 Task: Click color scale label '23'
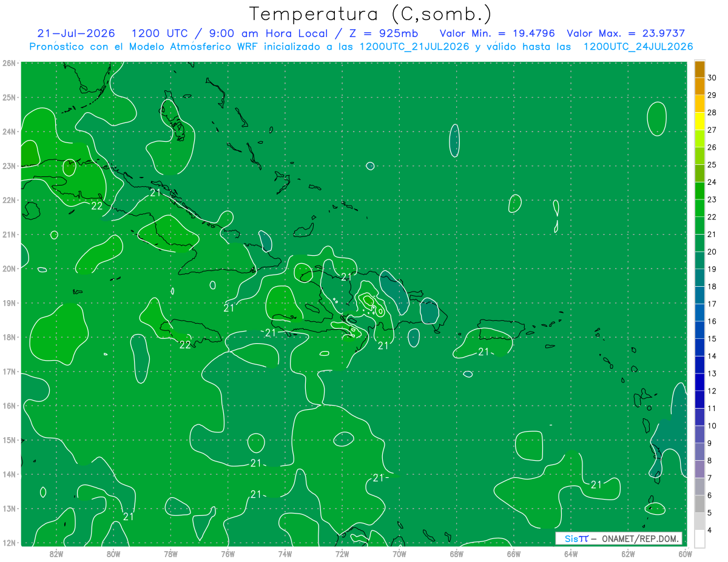pyautogui.click(x=712, y=199)
